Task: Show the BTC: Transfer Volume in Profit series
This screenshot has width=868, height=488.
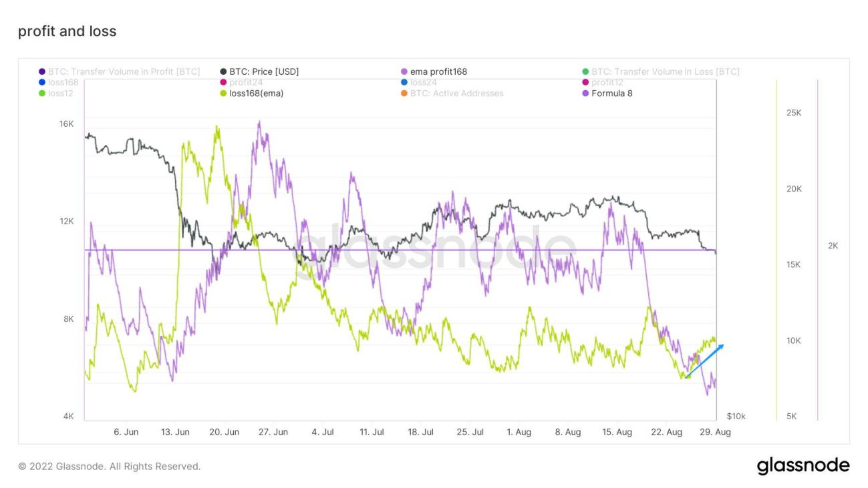Action: pyautogui.click(x=124, y=71)
